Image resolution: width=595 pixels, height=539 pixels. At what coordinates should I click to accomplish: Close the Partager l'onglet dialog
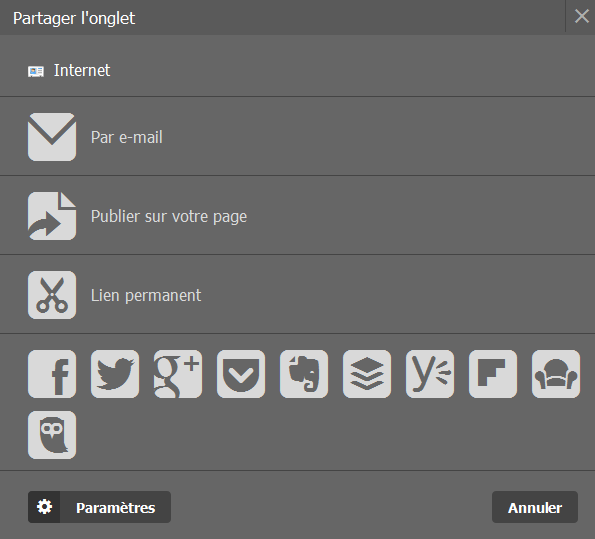(x=581, y=16)
